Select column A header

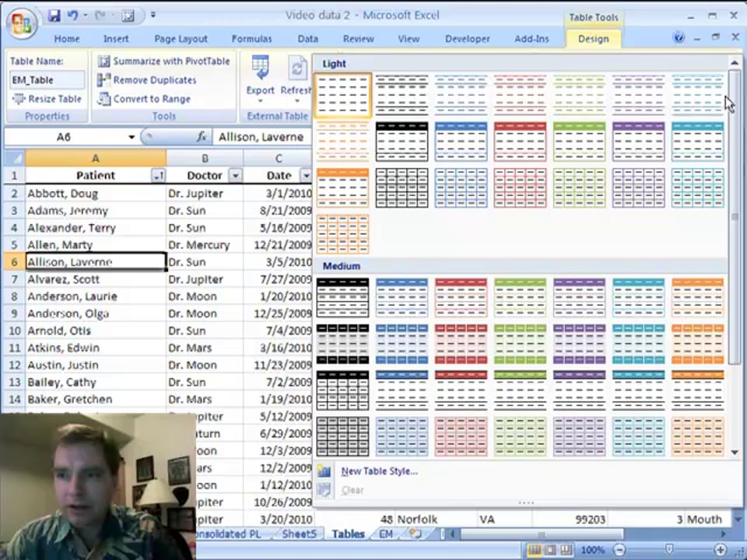point(95,158)
